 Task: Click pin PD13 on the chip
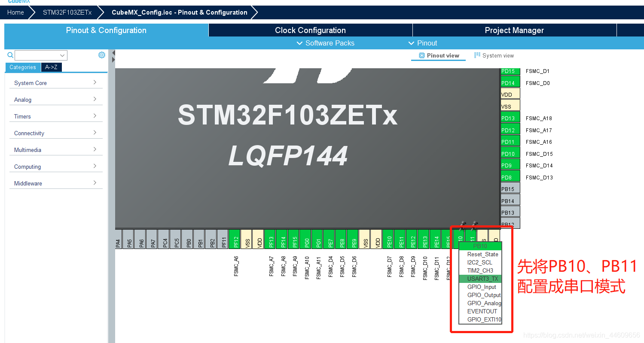(510, 117)
